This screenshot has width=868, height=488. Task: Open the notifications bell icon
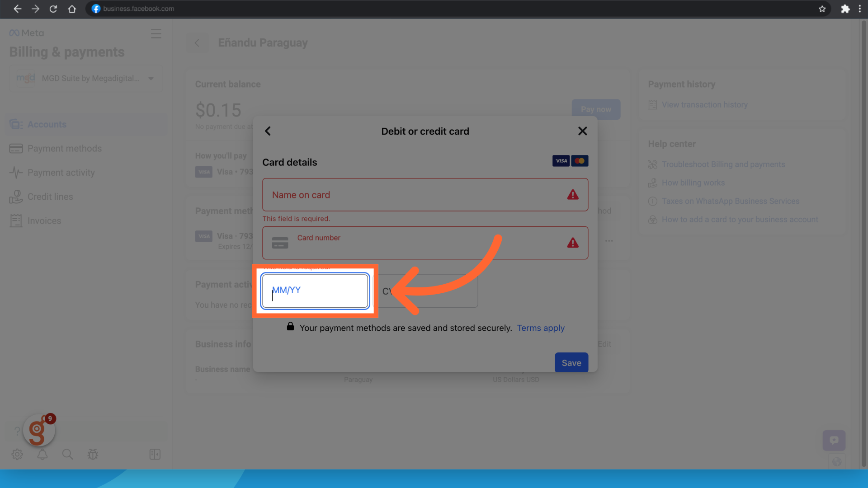tap(42, 454)
